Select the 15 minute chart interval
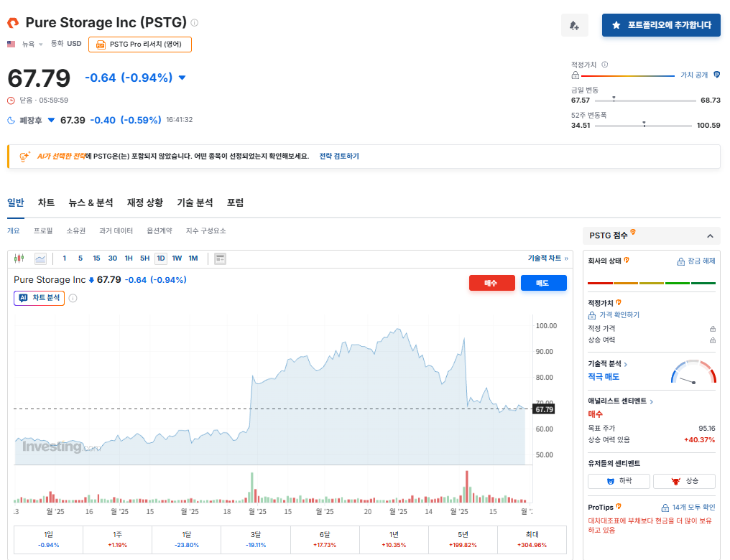 96,258
